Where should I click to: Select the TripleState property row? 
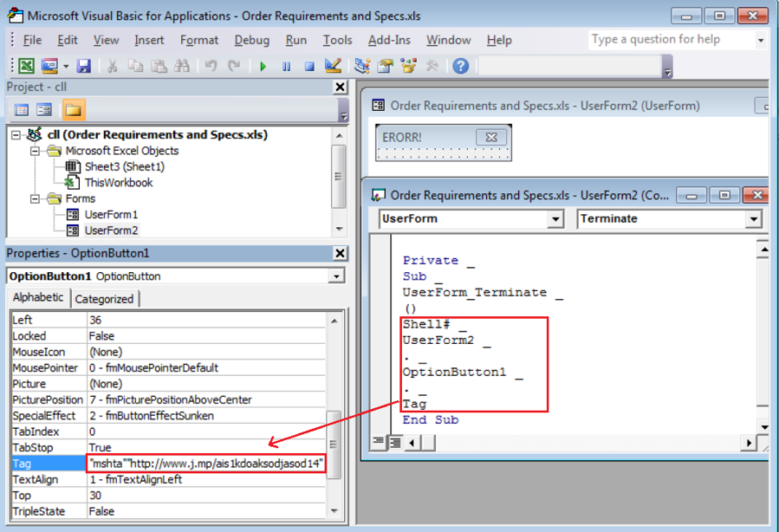click(168, 511)
